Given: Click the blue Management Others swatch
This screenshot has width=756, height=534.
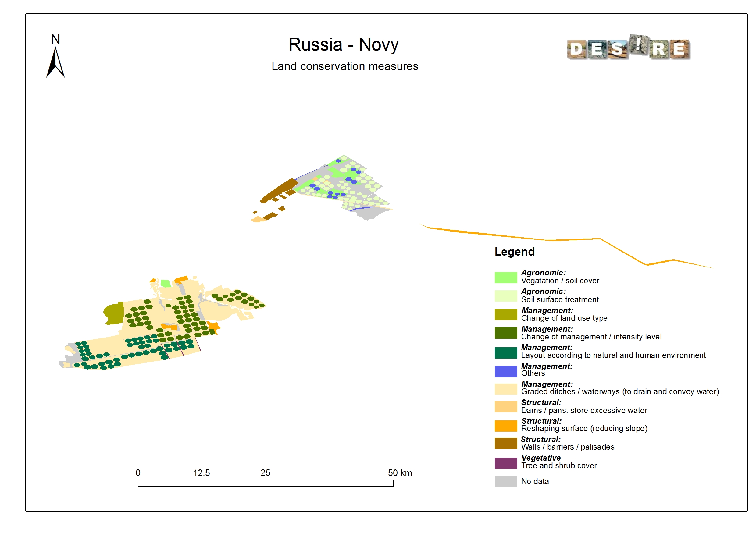Looking at the screenshot, I should [505, 371].
